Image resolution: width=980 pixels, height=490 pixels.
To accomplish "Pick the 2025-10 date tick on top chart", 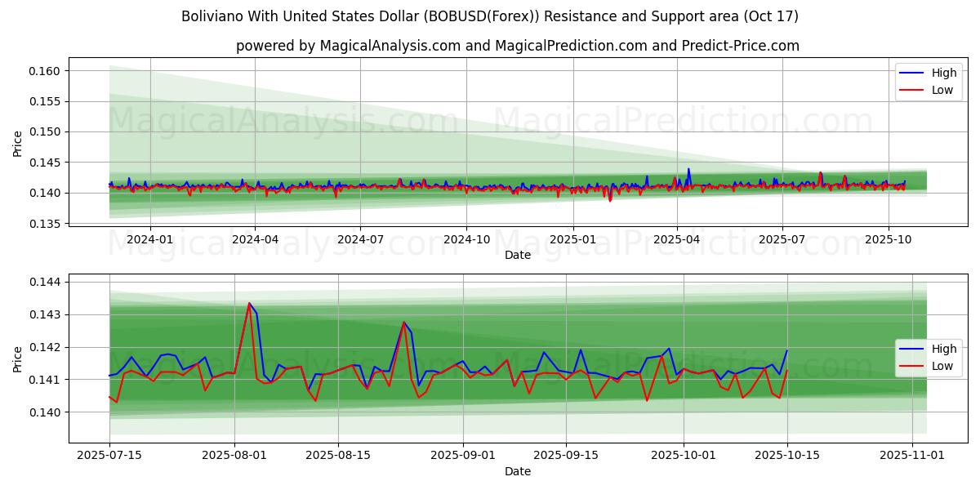I will tap(889, 239).
